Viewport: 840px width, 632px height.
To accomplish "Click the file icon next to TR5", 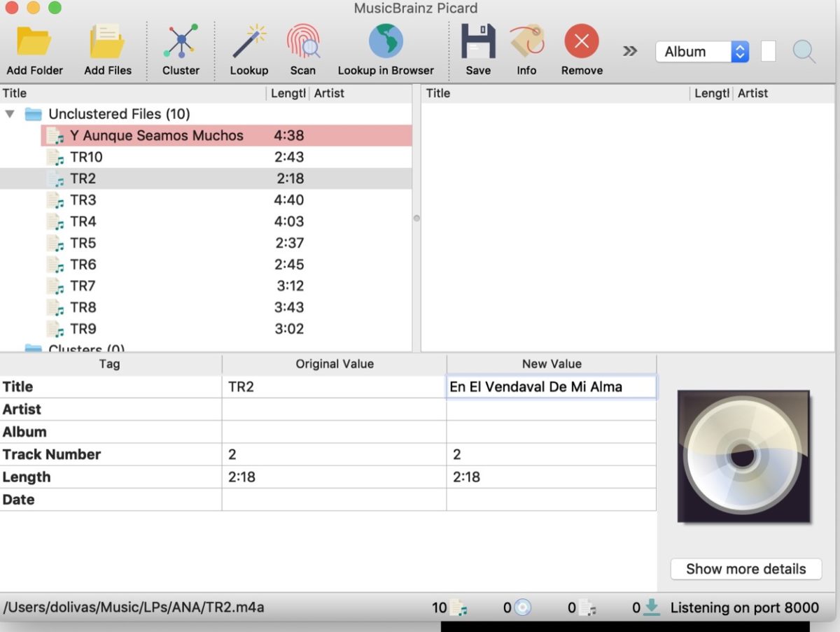I will (x=55, y=244).
